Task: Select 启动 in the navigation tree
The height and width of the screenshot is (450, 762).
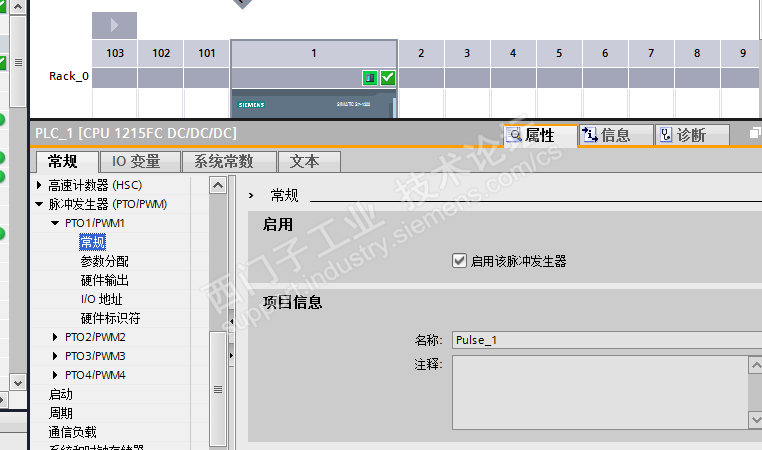Action: point(61,394)
